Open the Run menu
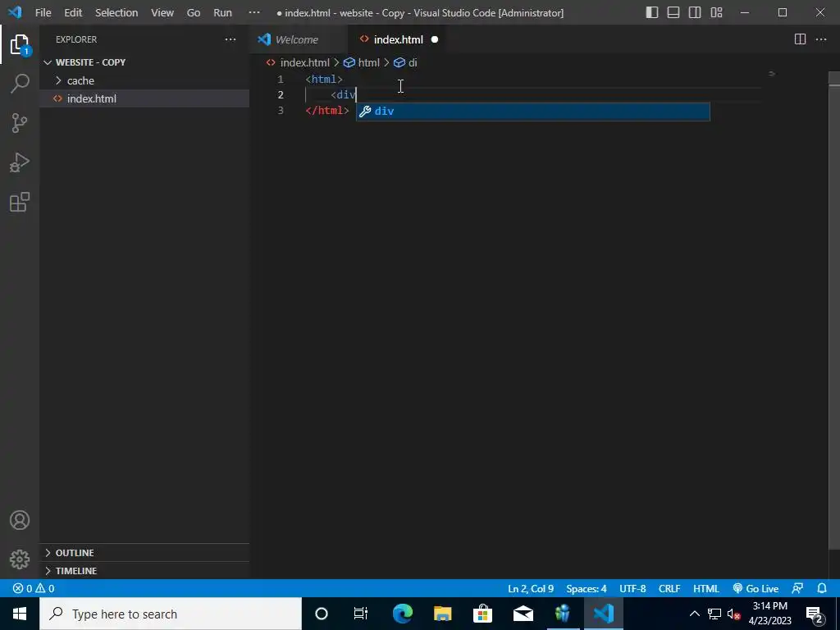This screenshot has width=840, height=630. point(223,12)
